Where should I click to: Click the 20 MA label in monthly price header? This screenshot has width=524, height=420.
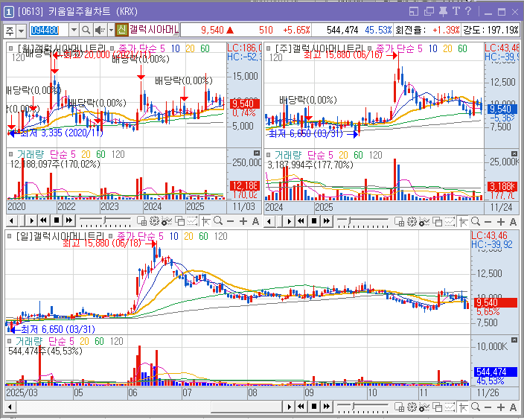[190, 48]
